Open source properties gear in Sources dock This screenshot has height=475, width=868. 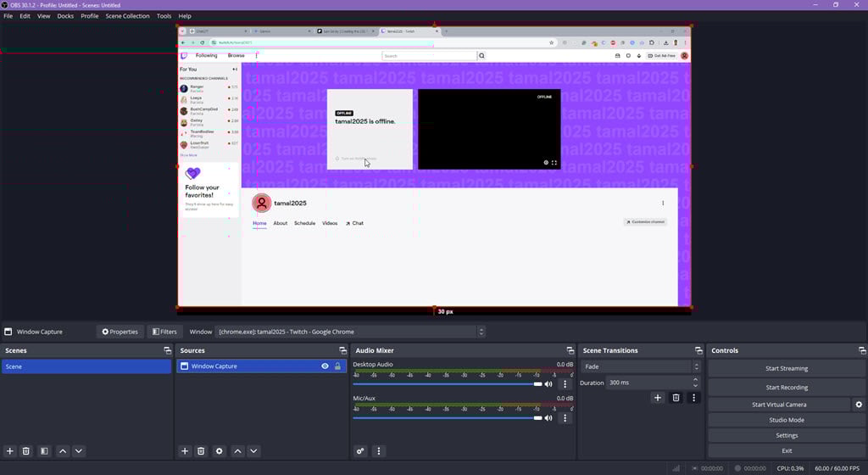click(220, 451)
